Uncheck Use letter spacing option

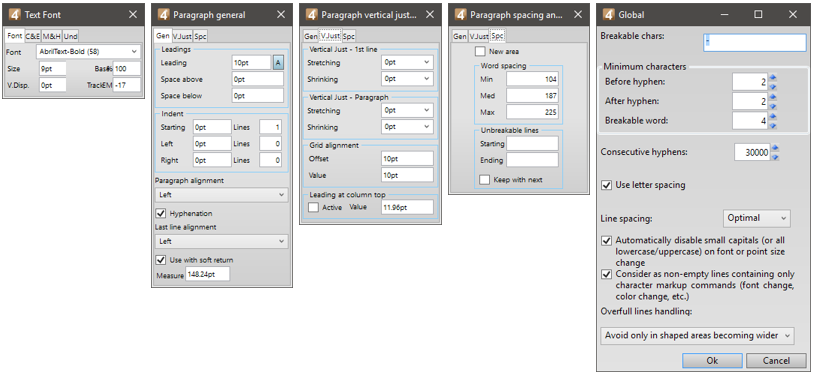point(606,185)
